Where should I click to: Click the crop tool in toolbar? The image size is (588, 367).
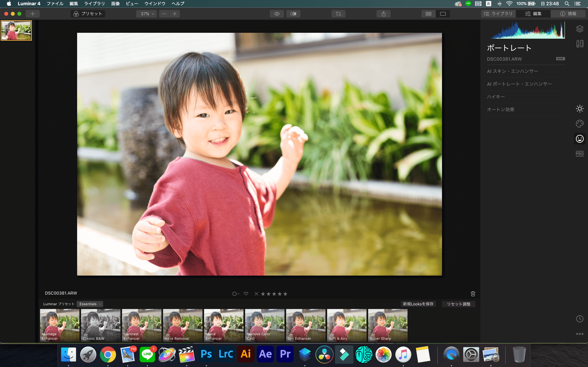(338, 14)
